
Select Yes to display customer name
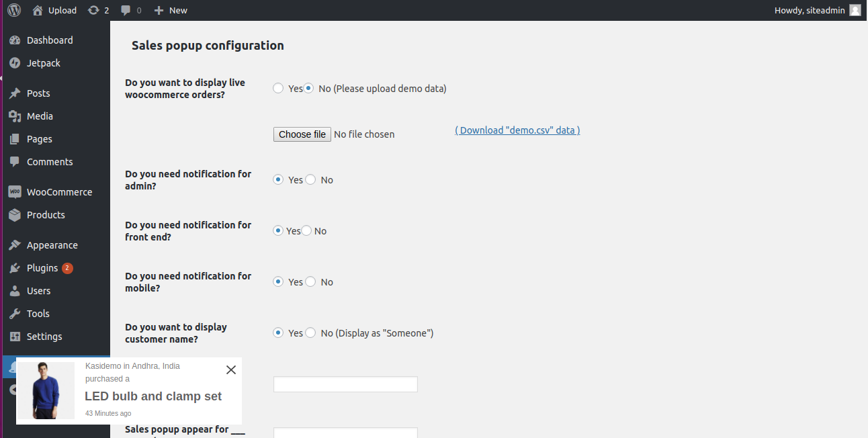[x=278, y=333]
